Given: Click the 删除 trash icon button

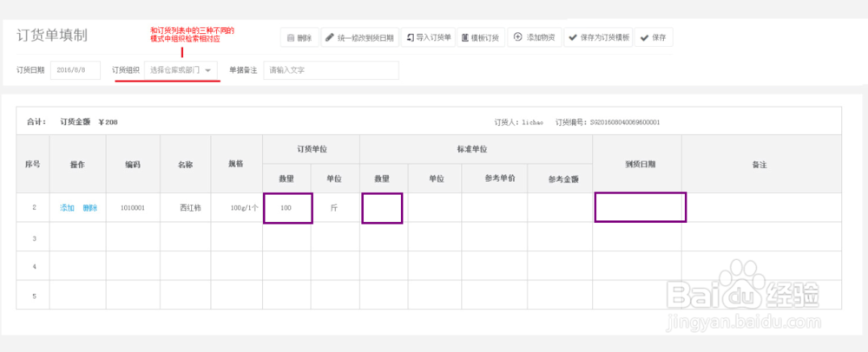Looking at the screenshot, I should pyautogui.click(x=292, y=38).
